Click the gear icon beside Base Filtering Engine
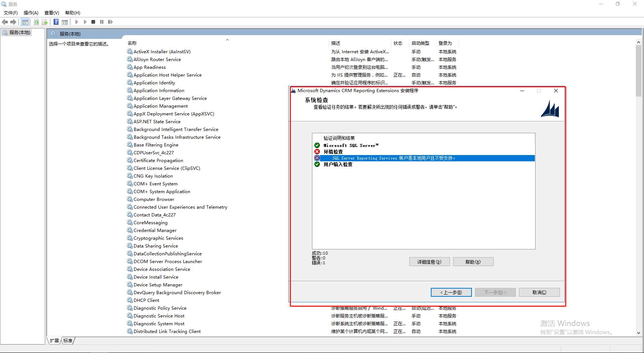This screenshot has width=644, height=353. 130,145
